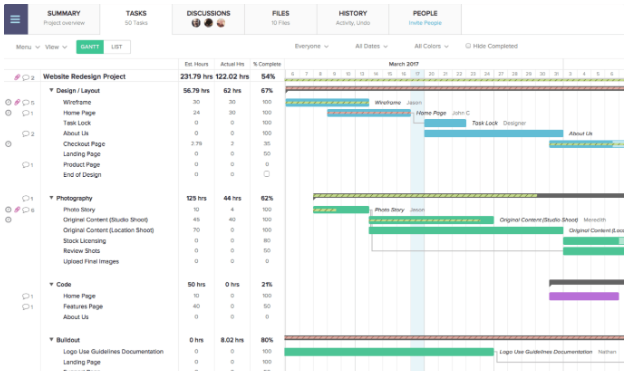The width and height of the screenshot is (641, 371).
Task: Click second avatar in Discussions tab
Action: [208, 23]
